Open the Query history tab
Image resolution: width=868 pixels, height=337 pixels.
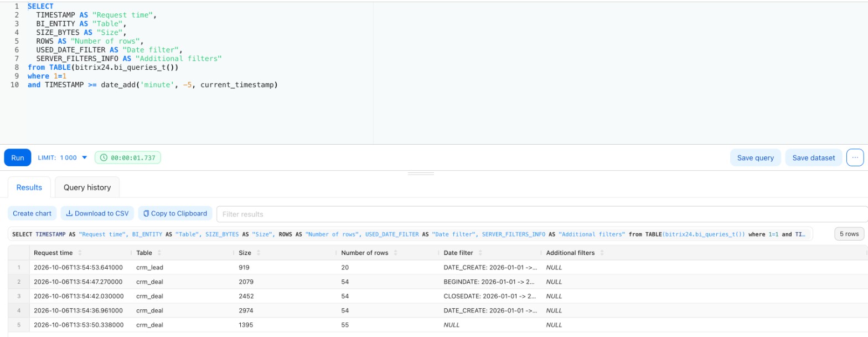click(87, 187)
